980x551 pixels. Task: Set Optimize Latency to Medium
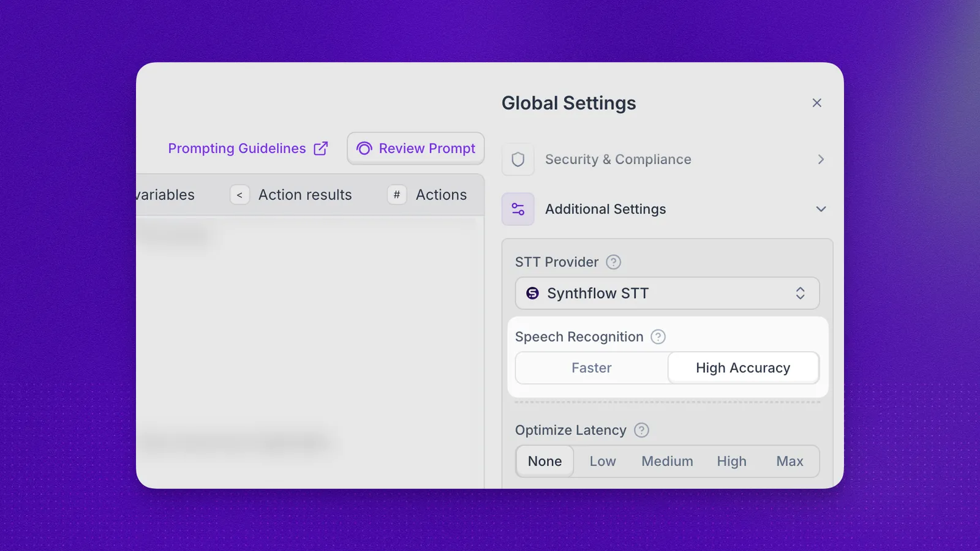(x=667, y=461)
